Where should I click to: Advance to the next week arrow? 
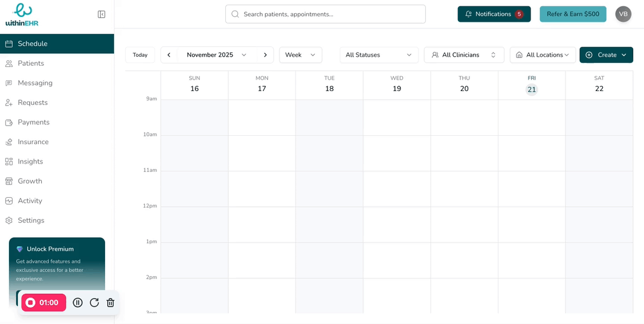(265, 55)
